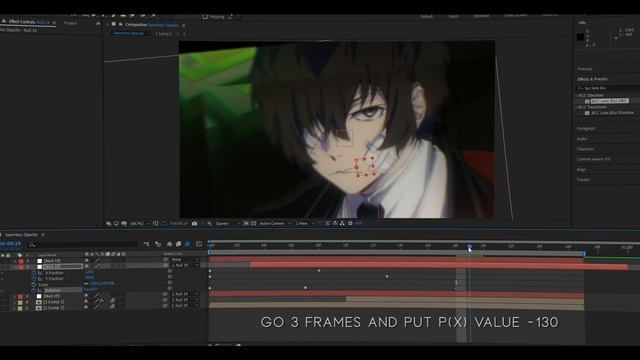Open the Content-Aware Fill panel
The image size is (640, 360).
[x=593, y=159]
